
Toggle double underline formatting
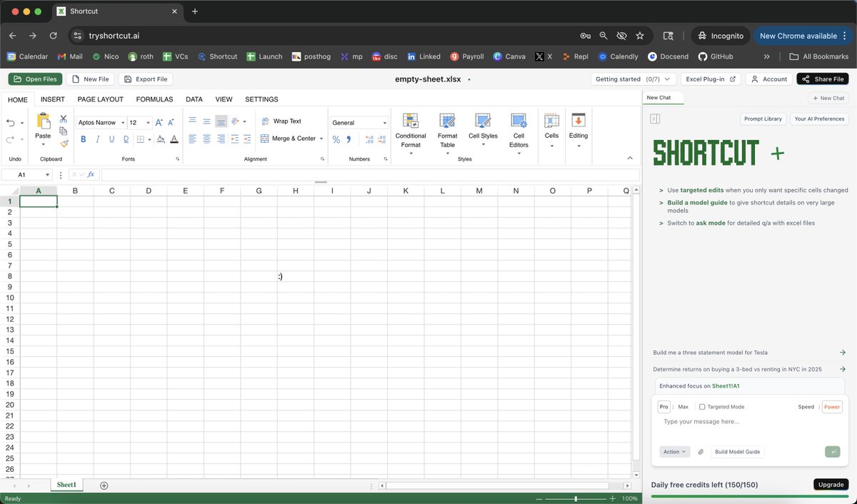click(126, 139)
